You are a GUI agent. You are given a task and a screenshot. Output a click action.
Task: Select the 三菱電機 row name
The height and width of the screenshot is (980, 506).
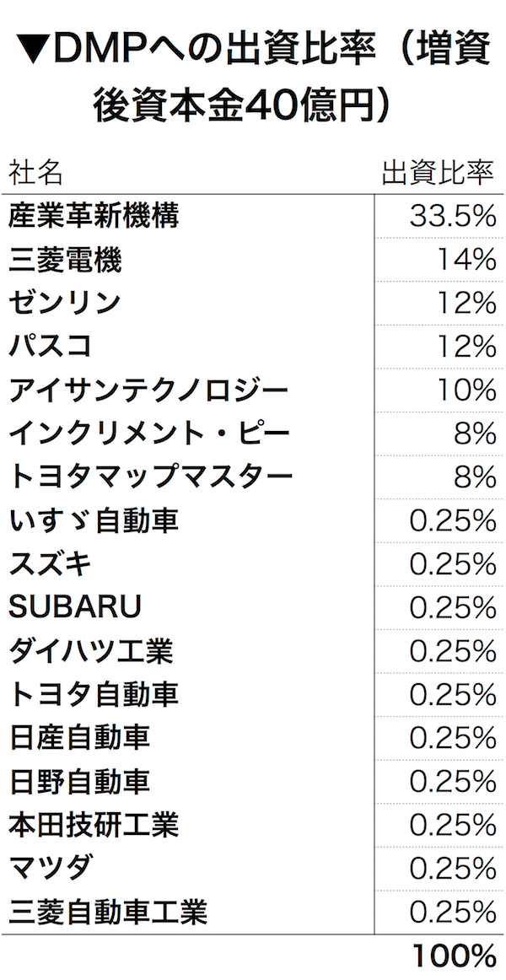65,260
